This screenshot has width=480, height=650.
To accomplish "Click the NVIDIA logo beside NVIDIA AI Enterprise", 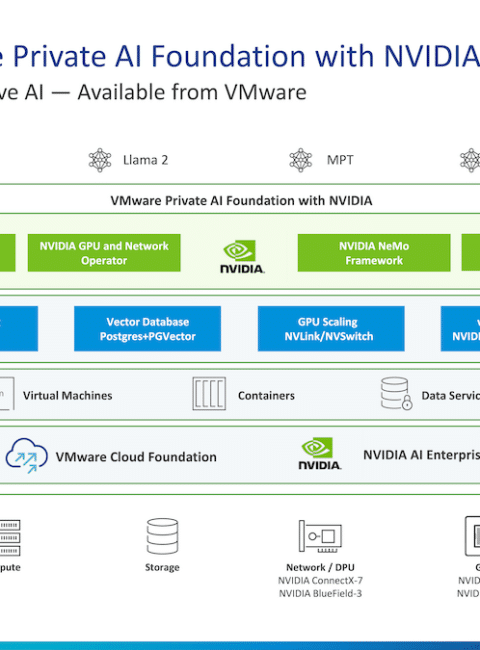I will point(320,454).
